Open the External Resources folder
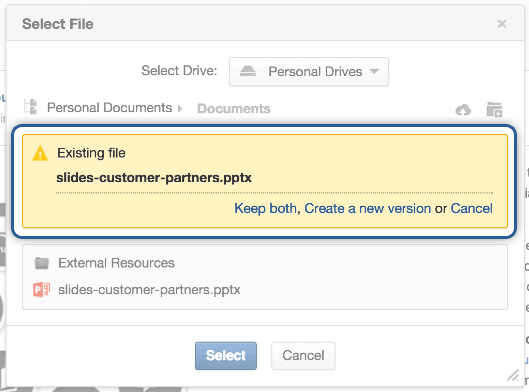 point(116,263)
